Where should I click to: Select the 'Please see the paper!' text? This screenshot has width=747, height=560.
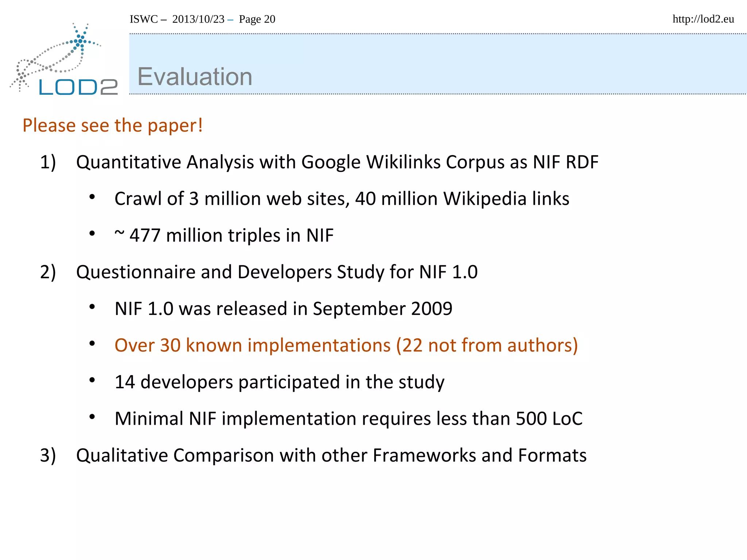[x=112, y=125]
